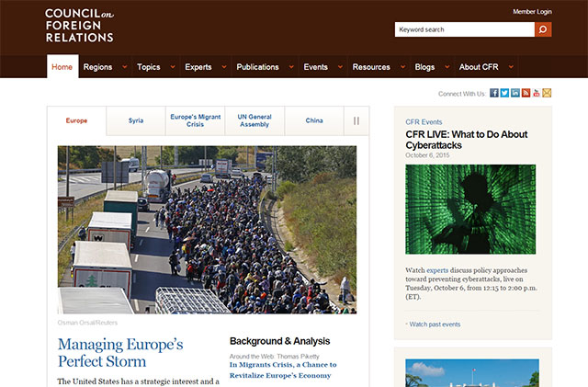Click the October 6, 2015 event date

pos(427,155)
